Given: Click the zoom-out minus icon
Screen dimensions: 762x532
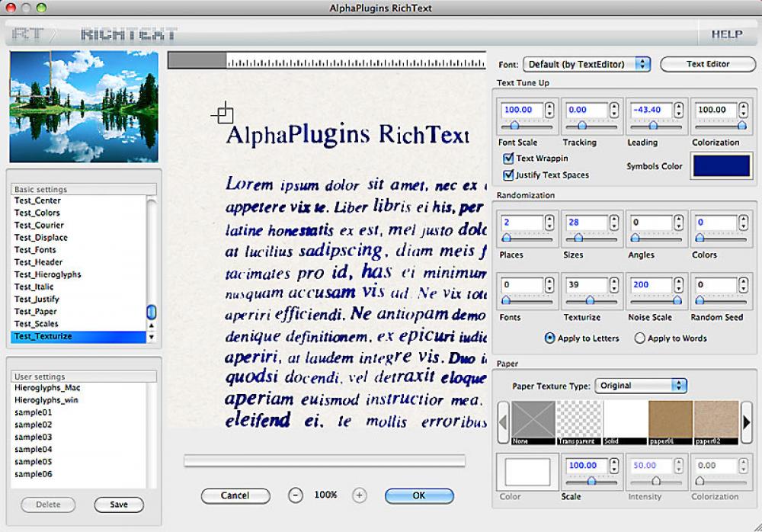Looking at the screenshot, I should coord(296,495).
